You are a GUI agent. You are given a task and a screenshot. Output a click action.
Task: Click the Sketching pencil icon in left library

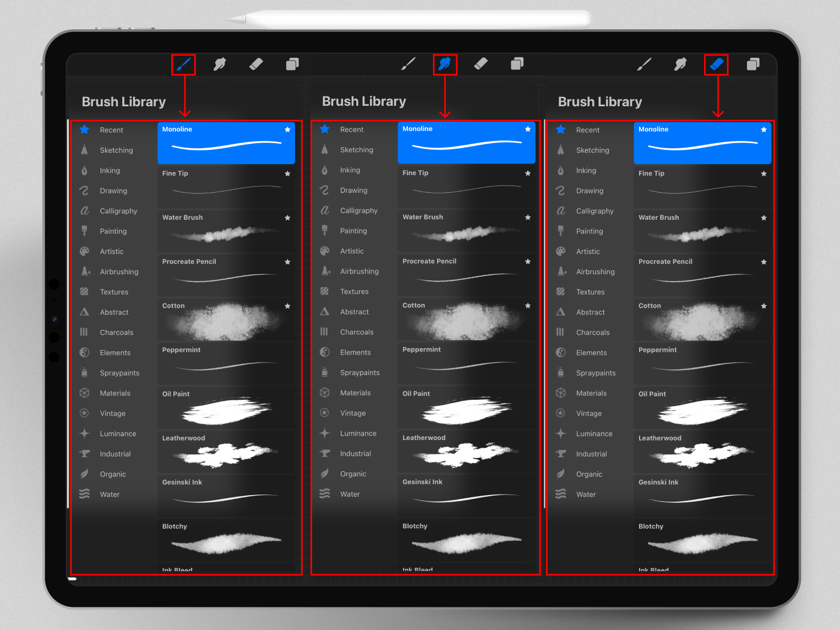(84, 150)
